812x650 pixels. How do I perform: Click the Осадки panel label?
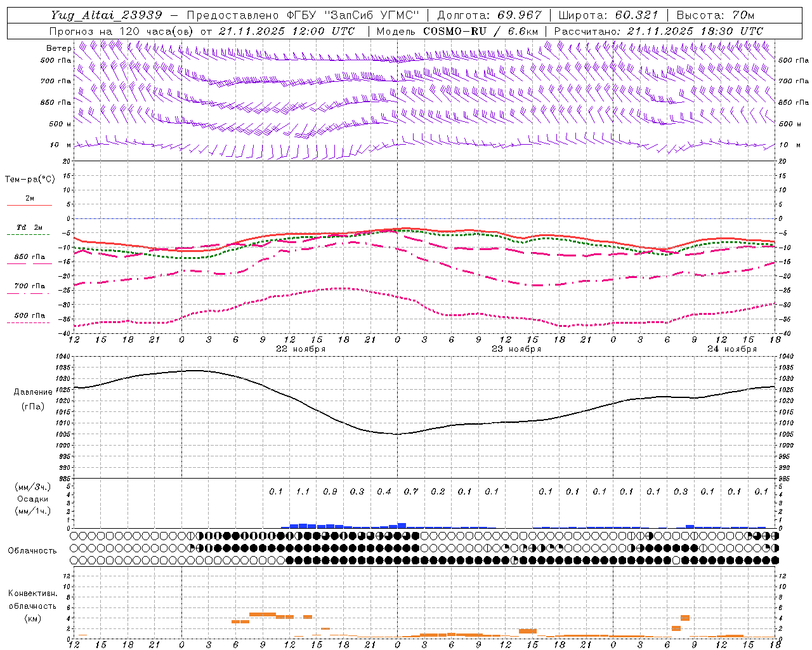(33, 499)
